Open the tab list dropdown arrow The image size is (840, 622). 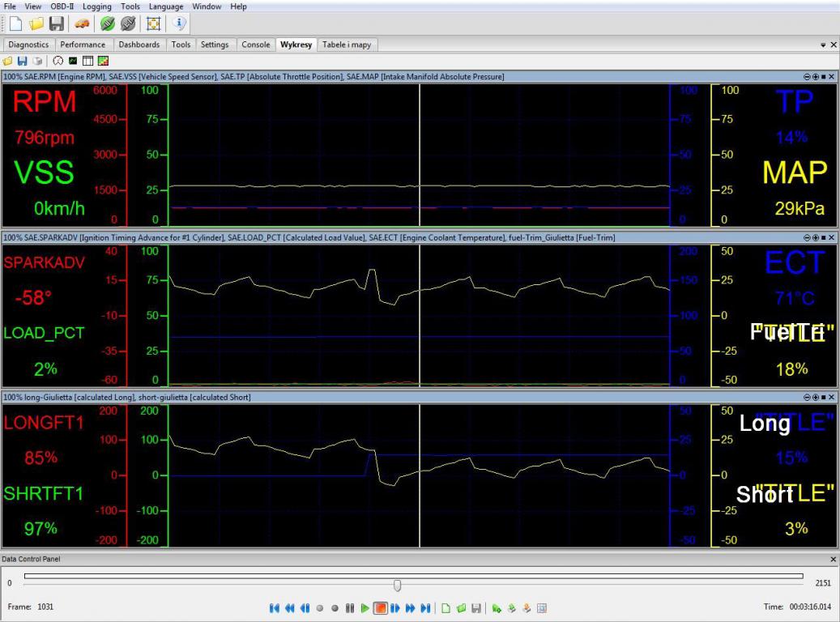click(x=823, y=45)
